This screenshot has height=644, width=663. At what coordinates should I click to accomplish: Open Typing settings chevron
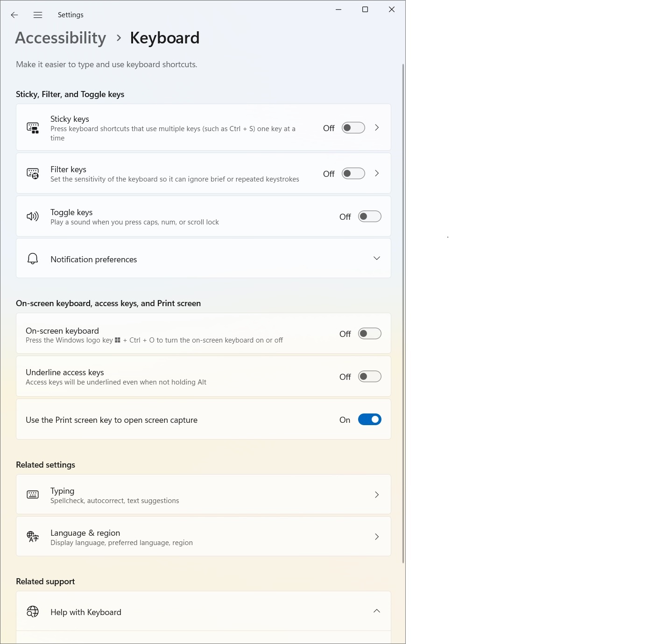point(377,495)
